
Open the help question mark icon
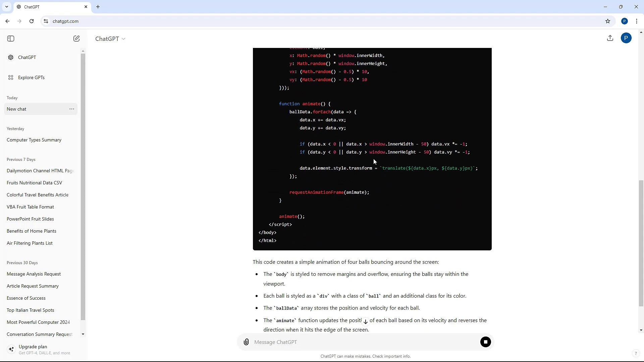pos(636,353)
